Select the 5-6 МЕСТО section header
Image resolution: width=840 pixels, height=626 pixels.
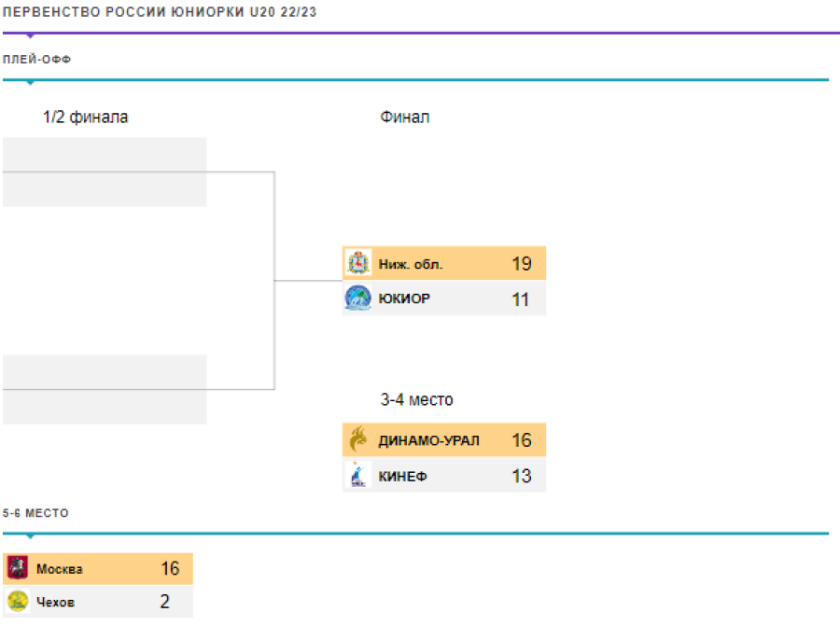(35, 513)
